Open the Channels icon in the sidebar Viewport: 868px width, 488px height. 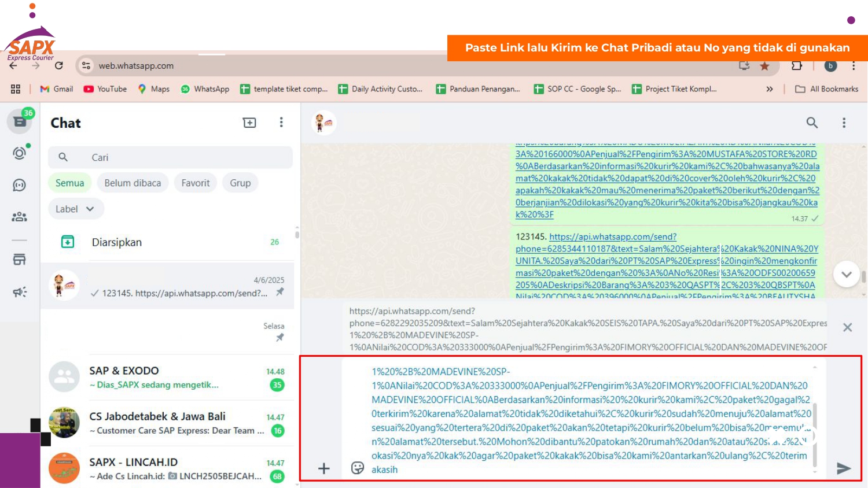[20, 185]
